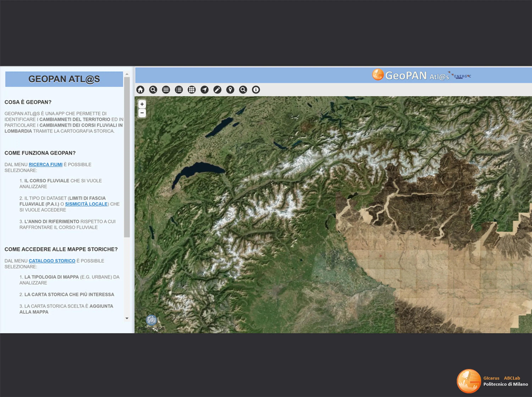
Task: Click the GeoPAN Atl@s header logo
Action: pyautogui.click(x=411, y=75)
